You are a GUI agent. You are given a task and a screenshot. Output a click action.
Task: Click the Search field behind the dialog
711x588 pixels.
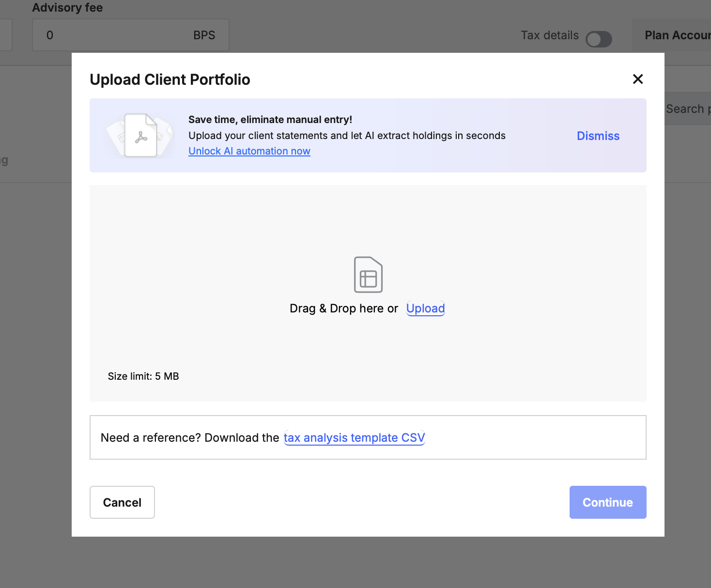tap(688, 108)
